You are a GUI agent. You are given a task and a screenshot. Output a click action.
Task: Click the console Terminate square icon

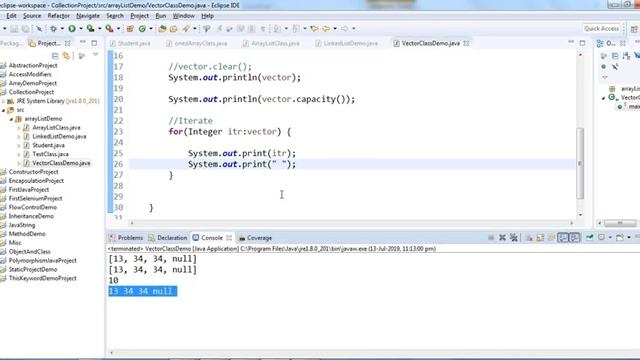[491, 238]
